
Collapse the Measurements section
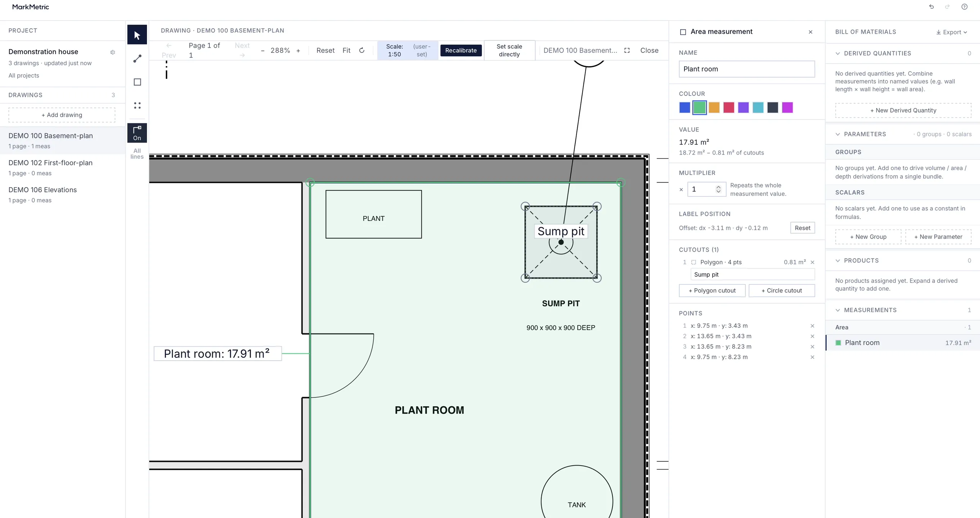point(838,310)
